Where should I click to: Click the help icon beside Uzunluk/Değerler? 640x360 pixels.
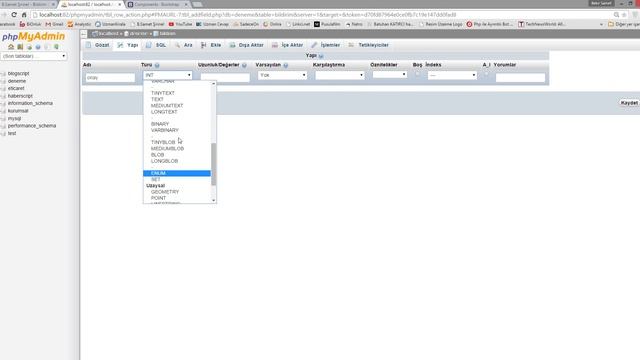click(244, 65)
